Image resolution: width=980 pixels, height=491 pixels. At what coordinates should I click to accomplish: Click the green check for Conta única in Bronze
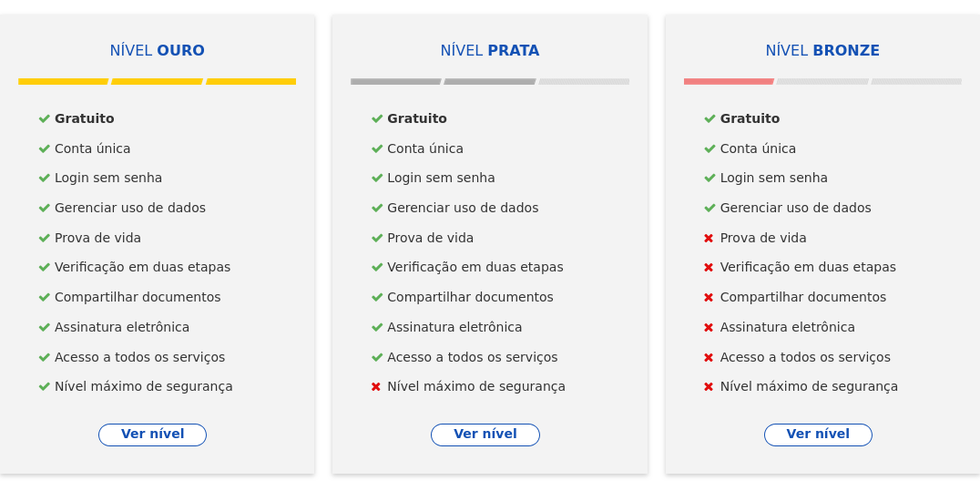coord(709,148)
